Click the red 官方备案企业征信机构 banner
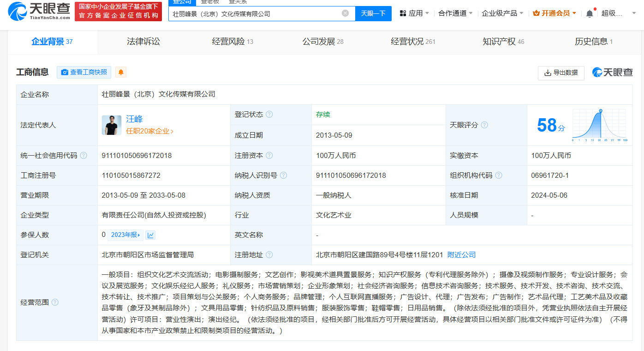This screenshot has width=644, height=351. [x=119, y=11]
